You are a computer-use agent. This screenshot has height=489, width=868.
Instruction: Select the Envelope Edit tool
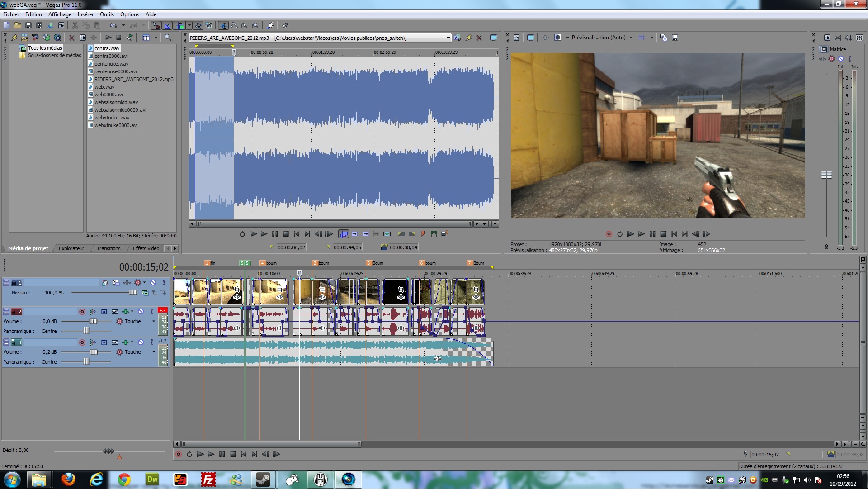234,25
